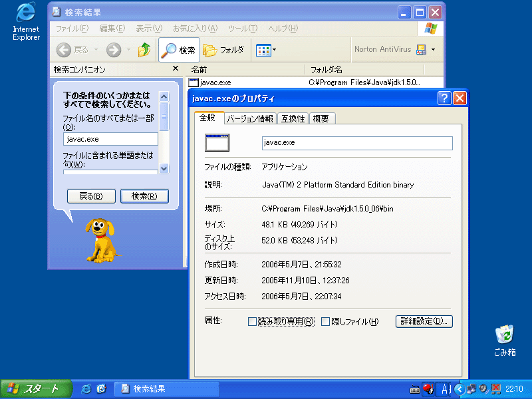Click the Norton AntiVirus toolbar icon
Viewport: 532px width, 399px height.
pyautogui.click(x=420, y=50)
